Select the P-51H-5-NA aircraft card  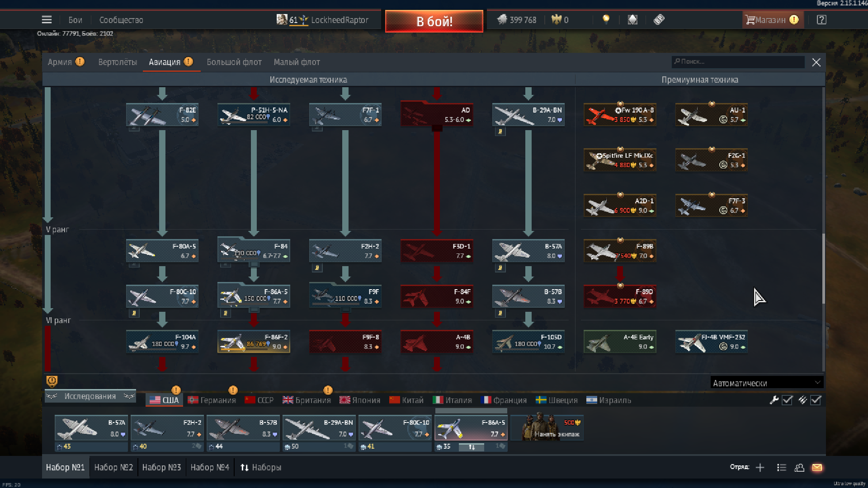tap(254, 115)
